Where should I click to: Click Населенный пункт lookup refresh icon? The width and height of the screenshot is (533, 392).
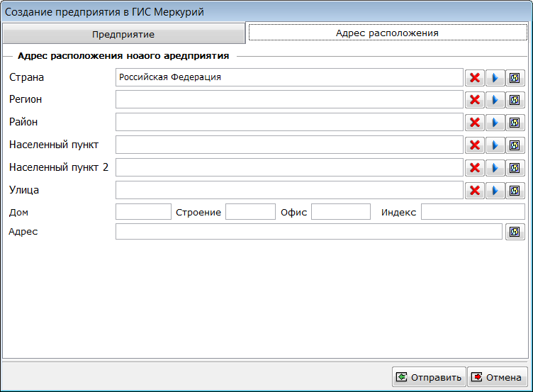coord(515,145)
